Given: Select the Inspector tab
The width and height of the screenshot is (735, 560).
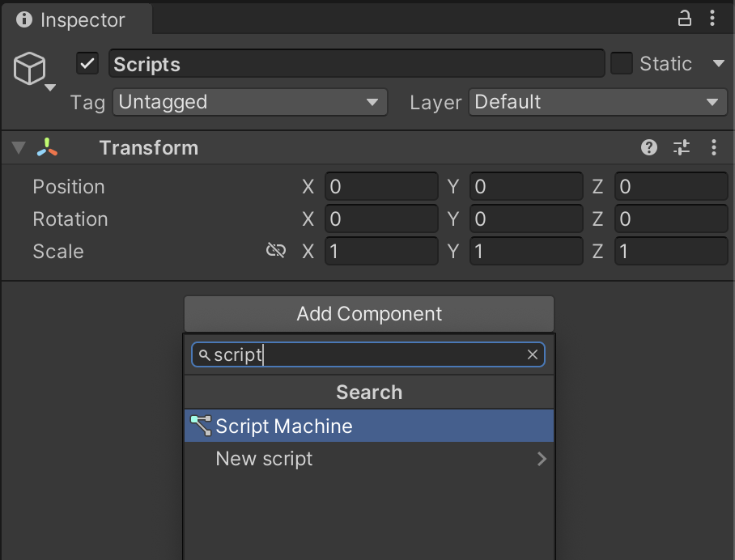Looking at the screenshot, I should pyautogui.click(x=77, y=19).
